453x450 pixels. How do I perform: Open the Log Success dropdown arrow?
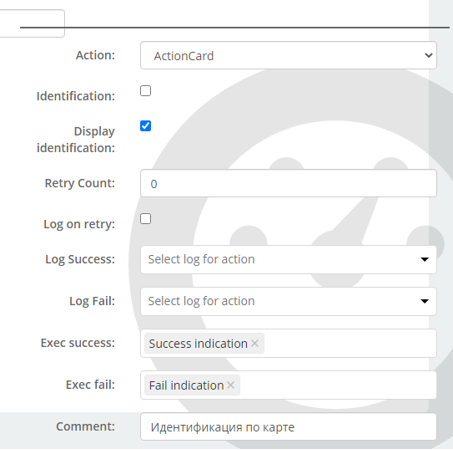click(424, 259)
